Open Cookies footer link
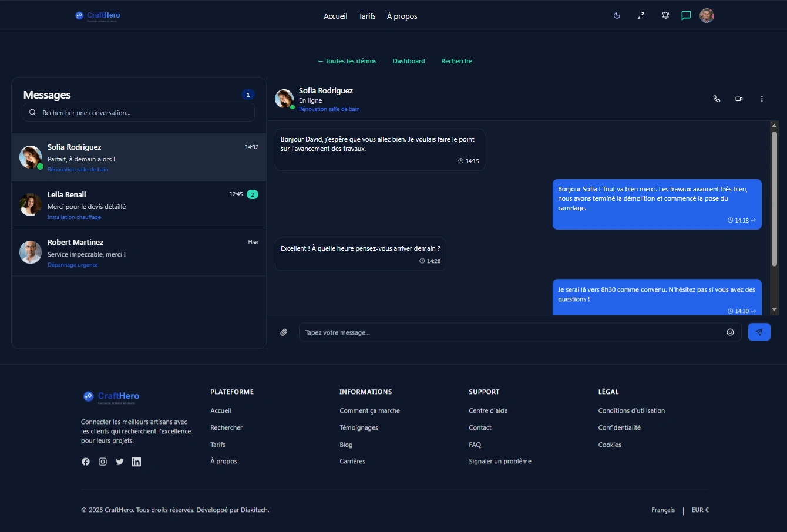Viewport: 787px width, 532px height. coord(610,445)
